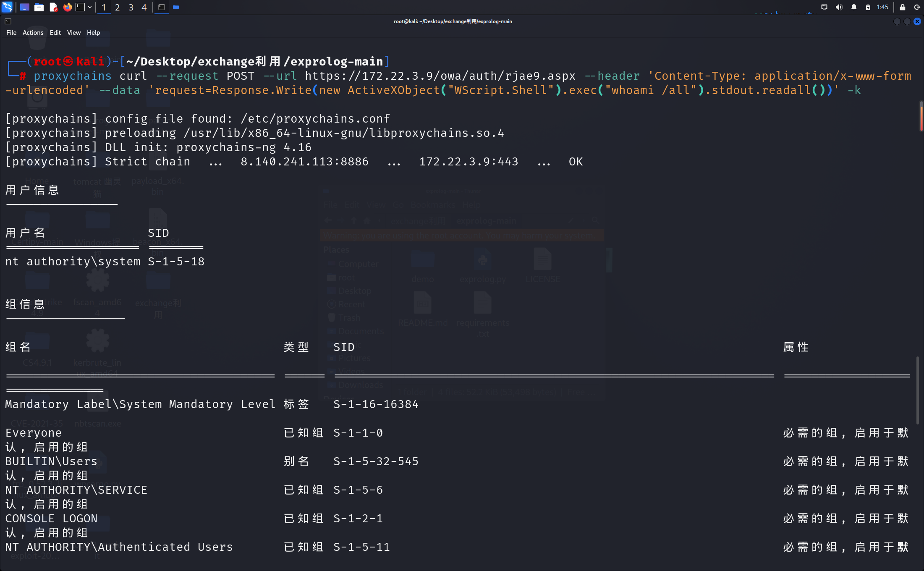Select the file manager window in the taskbar

coord(176,7)
